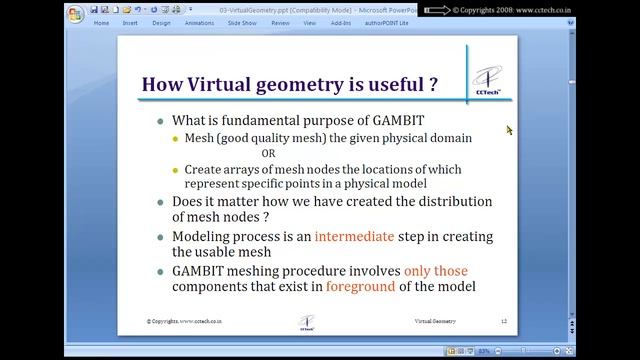
Task: Click the Save icon in Quick Access toolbar
Action: (x=94, y=9)
